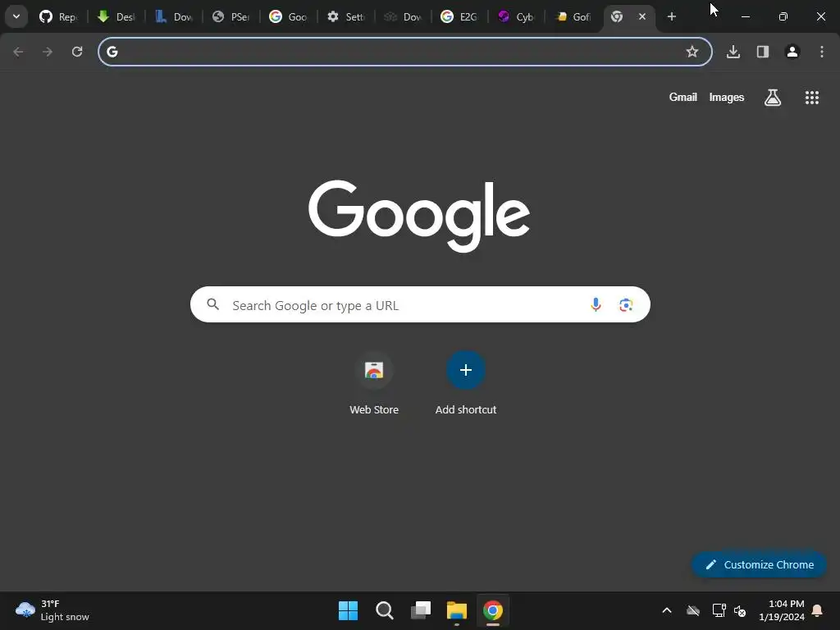840x630 pixels.
Task: Search by image with Lens icon
Action: (x=626, y=305)
